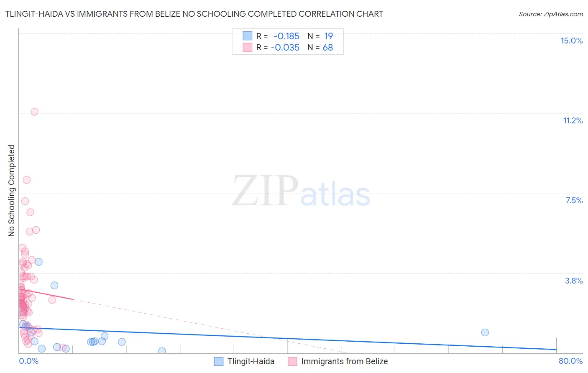Click the 7.5% y-axis label
Image resolution: width=588 pixels, height=373 pixels.
tap(574, 200)
